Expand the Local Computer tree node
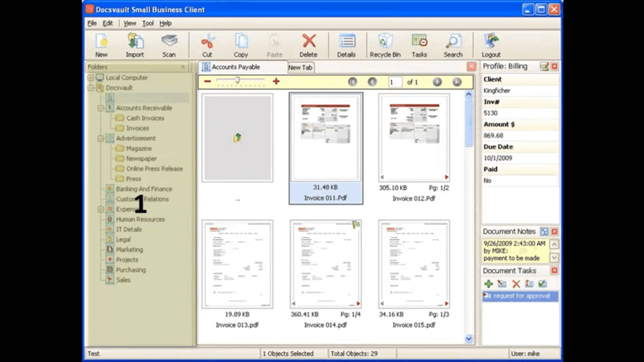Screen dimensions: 644x362 [91, 78]
